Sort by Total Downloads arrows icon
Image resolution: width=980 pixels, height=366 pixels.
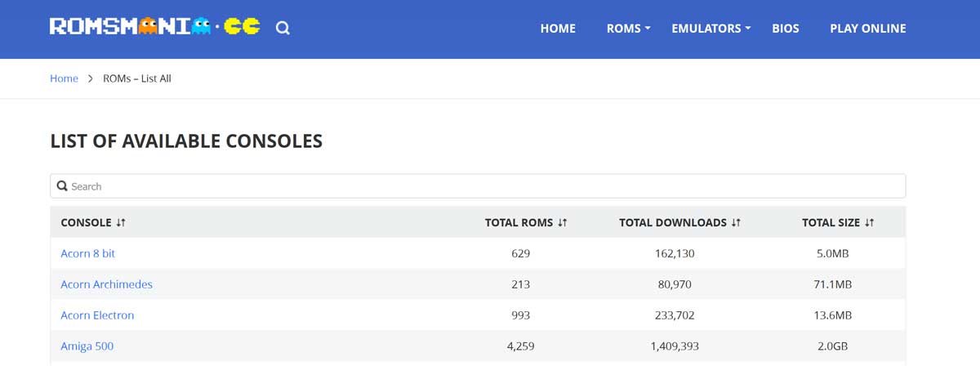point(736,222)
